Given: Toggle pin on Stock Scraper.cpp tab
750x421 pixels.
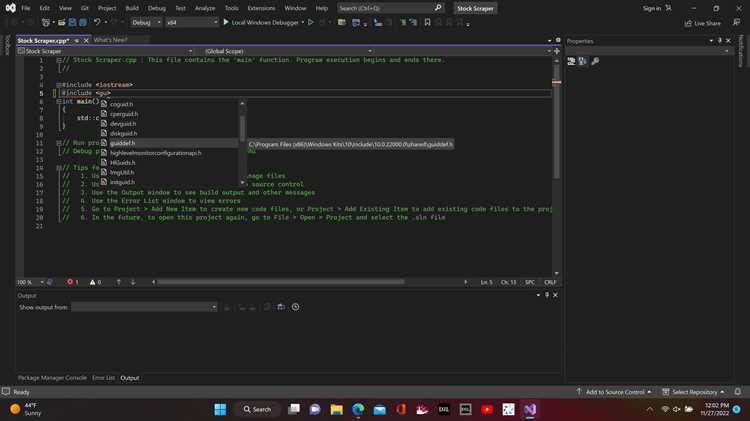Looking at the screenshot, I should [77, 41].
